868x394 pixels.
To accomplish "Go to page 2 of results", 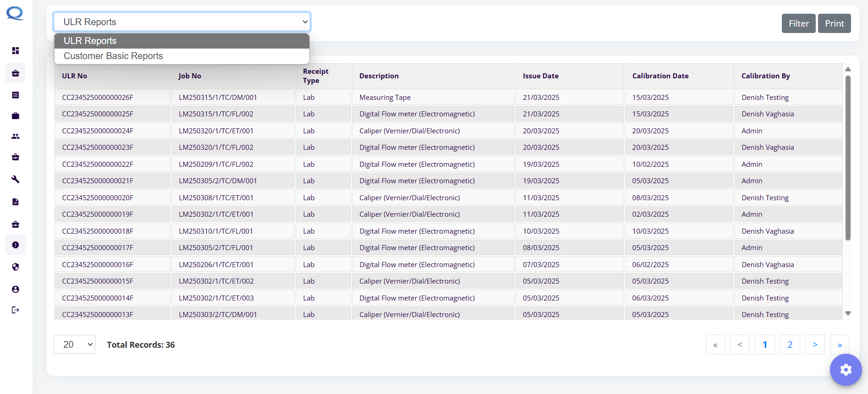I will tap(790, 345).
